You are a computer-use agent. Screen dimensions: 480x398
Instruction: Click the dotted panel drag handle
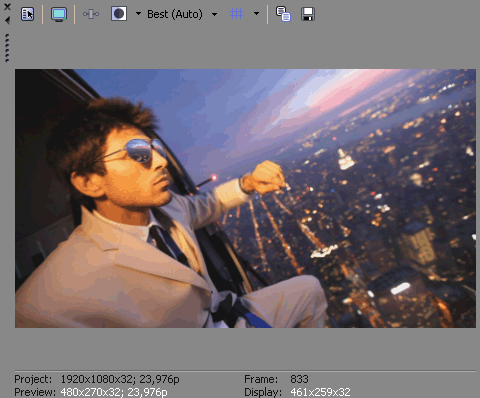tap(7, 48)
